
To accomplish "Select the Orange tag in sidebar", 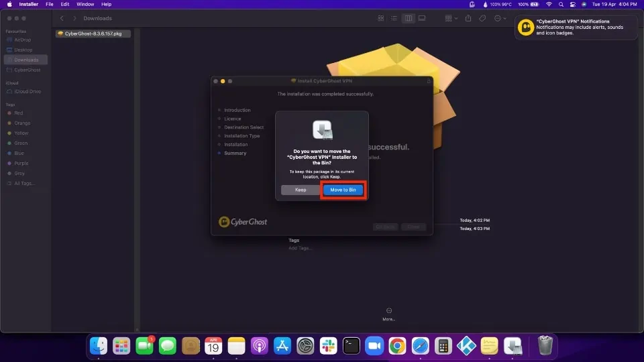I will click(22, 123).
